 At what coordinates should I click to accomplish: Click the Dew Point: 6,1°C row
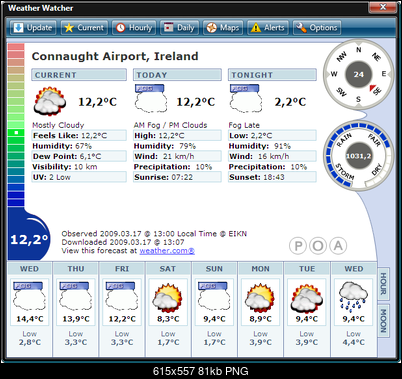pyautogui.click(x=79, y=156)
